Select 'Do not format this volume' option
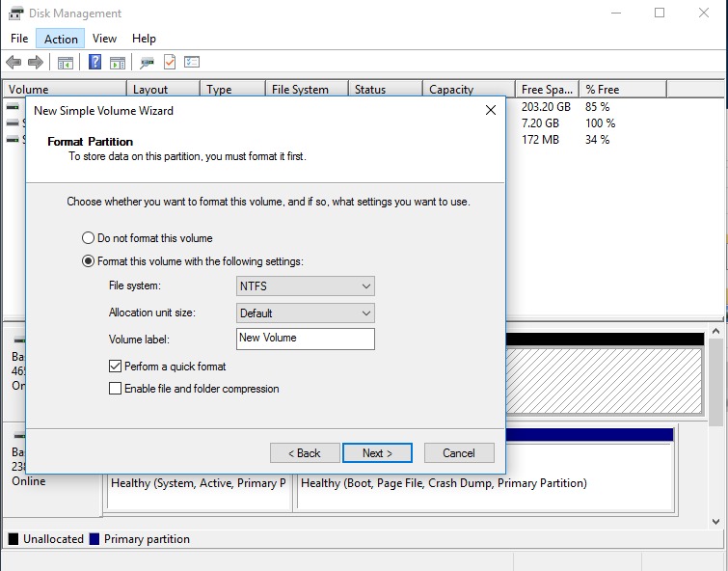The width and height of the screenshot is (728, 571). tap(89, 238)
